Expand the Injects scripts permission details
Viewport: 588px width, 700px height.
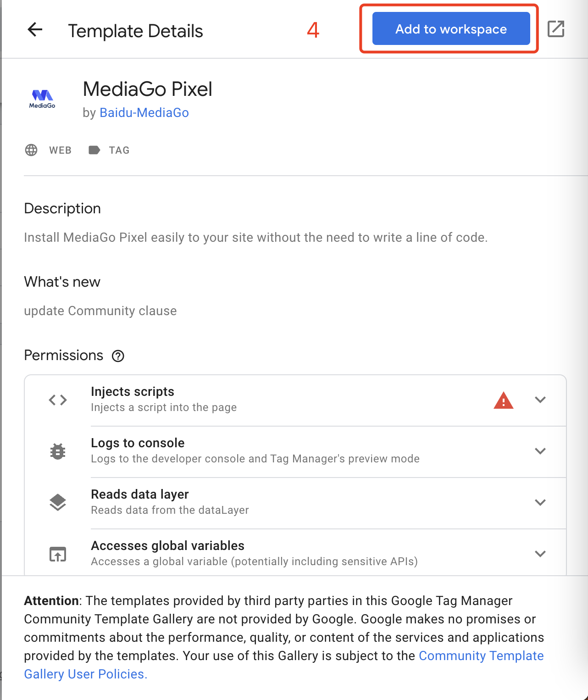click(540, 400)
